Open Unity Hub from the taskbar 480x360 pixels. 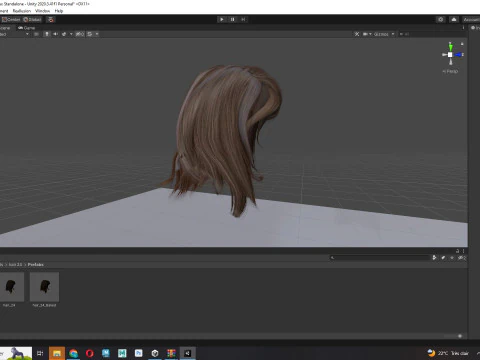[155, 353]
